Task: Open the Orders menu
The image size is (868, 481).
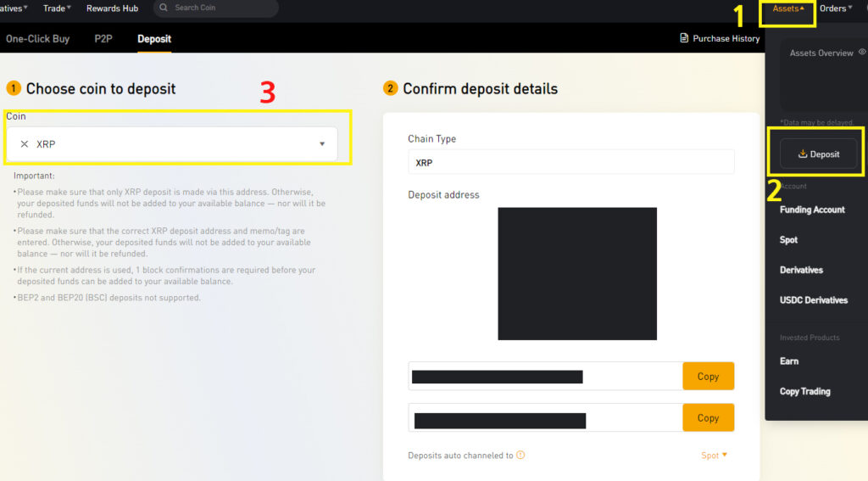Action: coord(836,8)
